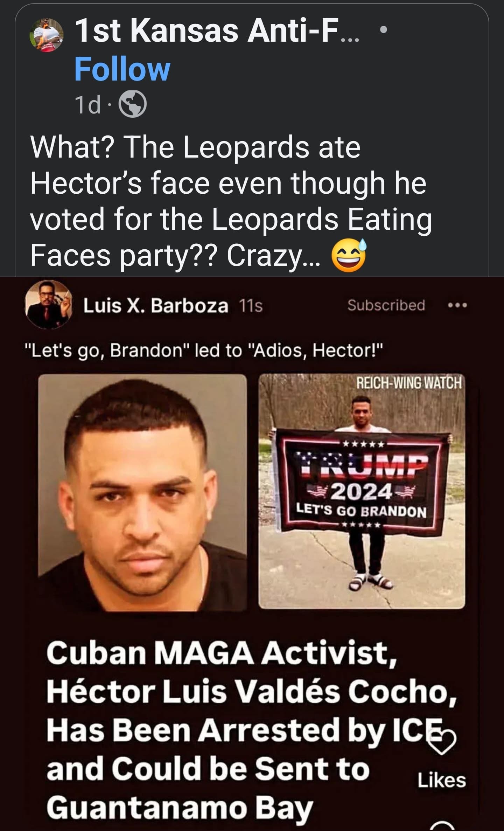
Task: Follow the 1st Kansas page
Action: (122, 69)
